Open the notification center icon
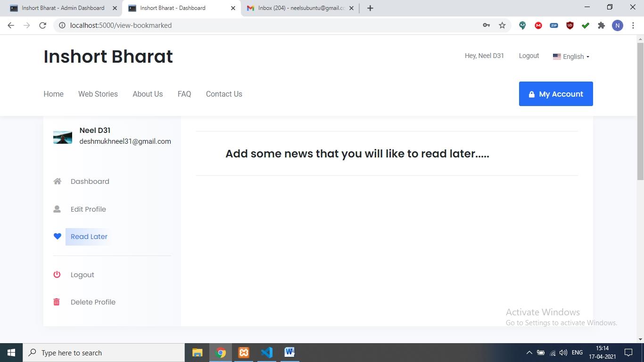Viewport: 644px width, 362px height. [x=628, y=353]
